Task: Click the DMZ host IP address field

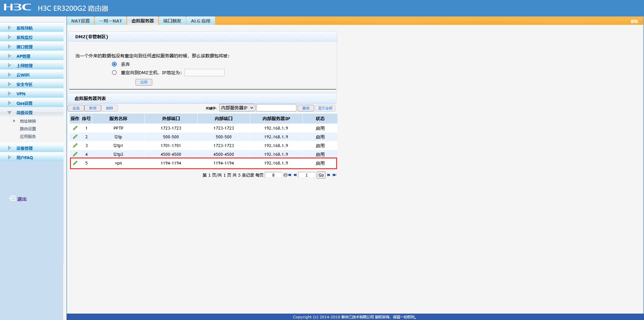Action: point(204,73)
